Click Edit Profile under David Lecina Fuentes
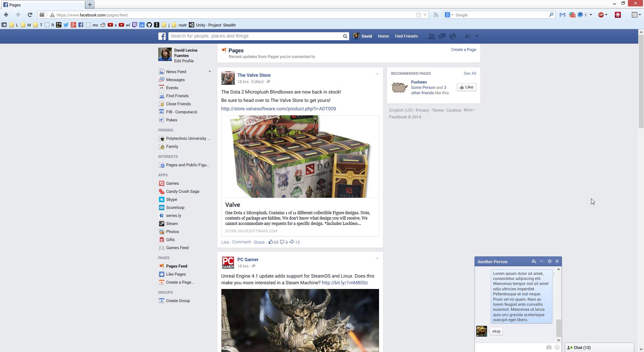644x352 pixels. click(184, 61)
